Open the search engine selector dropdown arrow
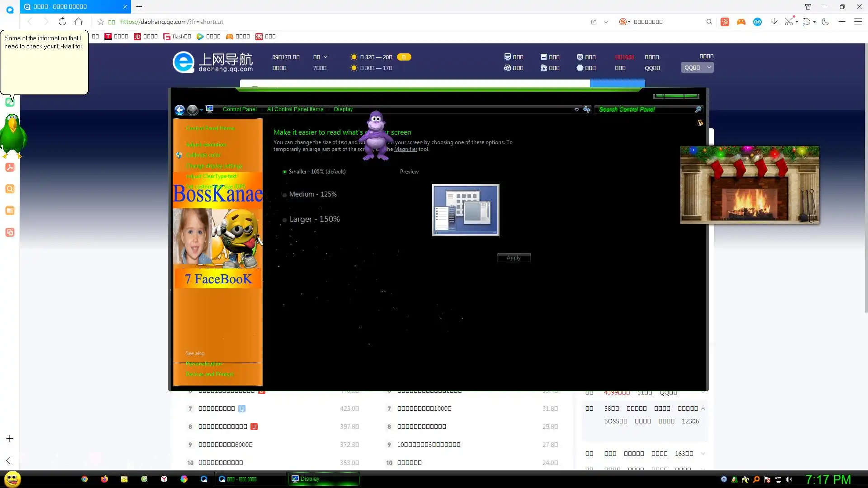 point(629,22)
